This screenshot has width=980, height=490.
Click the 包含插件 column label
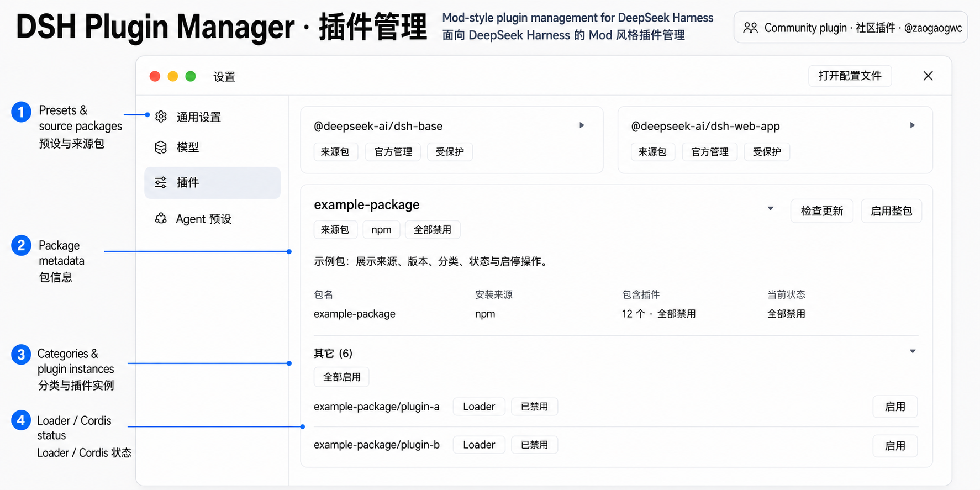pyautogui.click(x=641, y=294)
